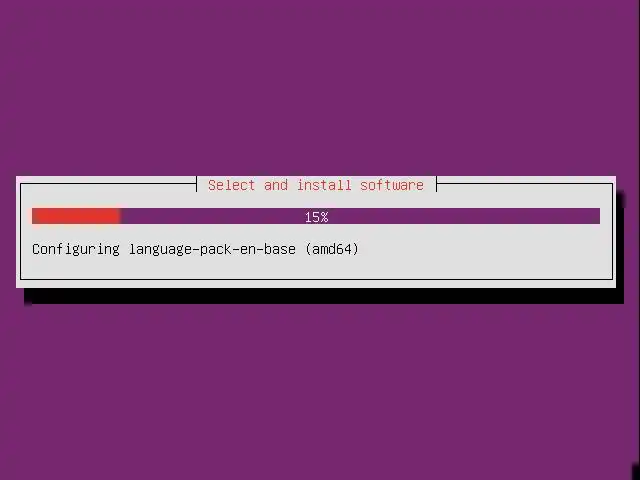The width and height of the screenshot is (640, 480).
Task: Click the purple background above the dialog
Action: [x=320, y=88]
